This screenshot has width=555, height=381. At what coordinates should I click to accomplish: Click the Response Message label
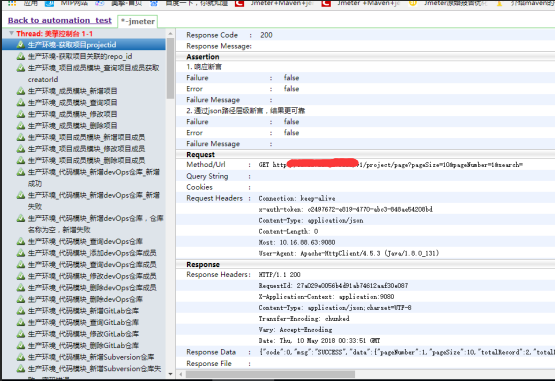219,46
